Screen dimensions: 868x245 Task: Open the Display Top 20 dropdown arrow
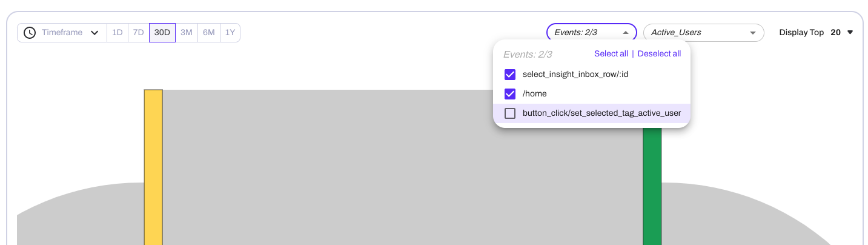[850, 33]
